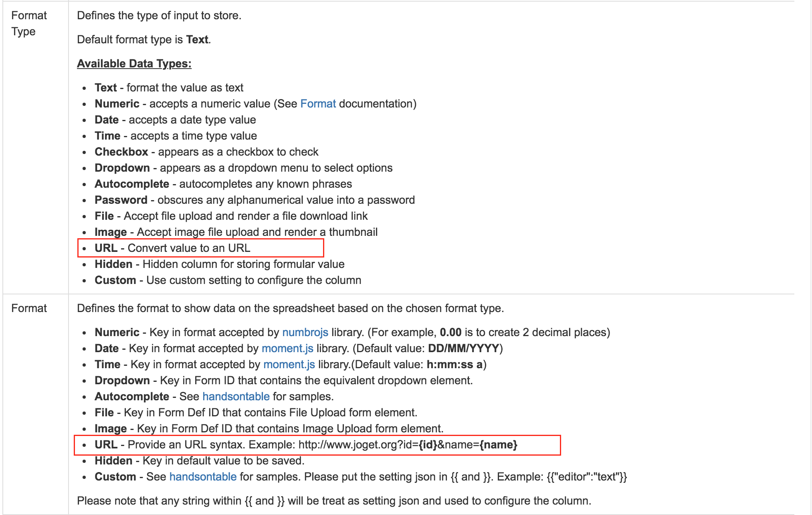
Task: Open the numbrojs library link
Action: (305, 332)
